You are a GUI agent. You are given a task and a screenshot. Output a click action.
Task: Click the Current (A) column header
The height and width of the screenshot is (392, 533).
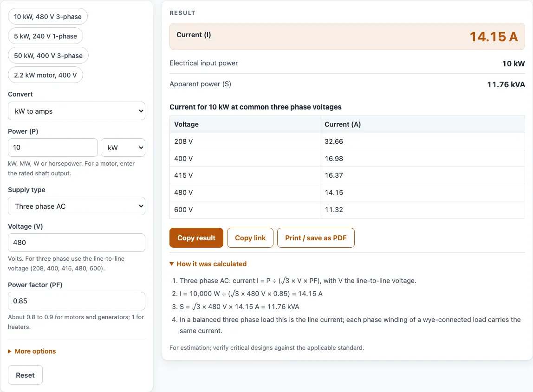422,124
